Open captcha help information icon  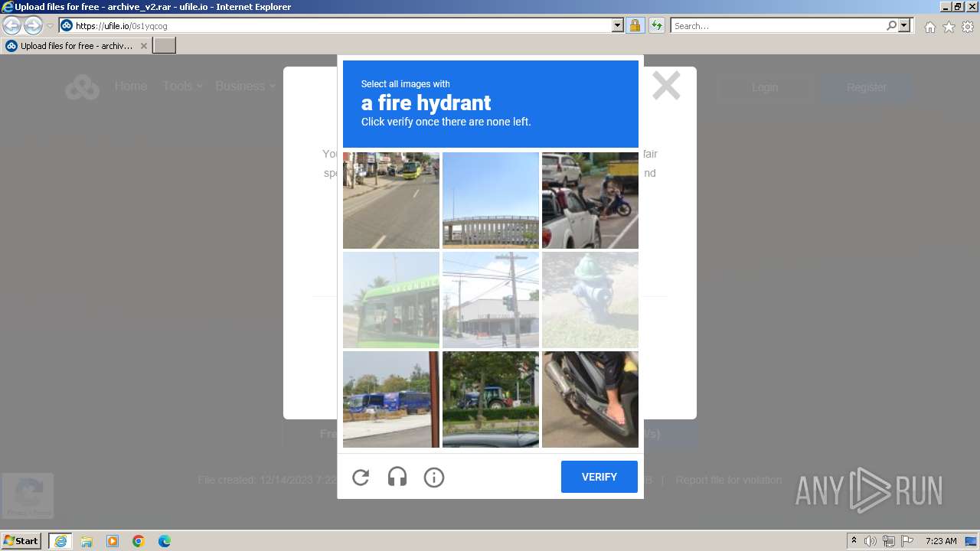[434, 478]
